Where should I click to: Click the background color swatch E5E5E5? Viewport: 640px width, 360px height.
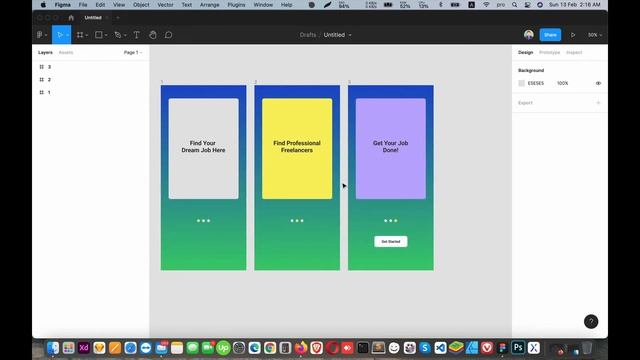pos(521,83)
